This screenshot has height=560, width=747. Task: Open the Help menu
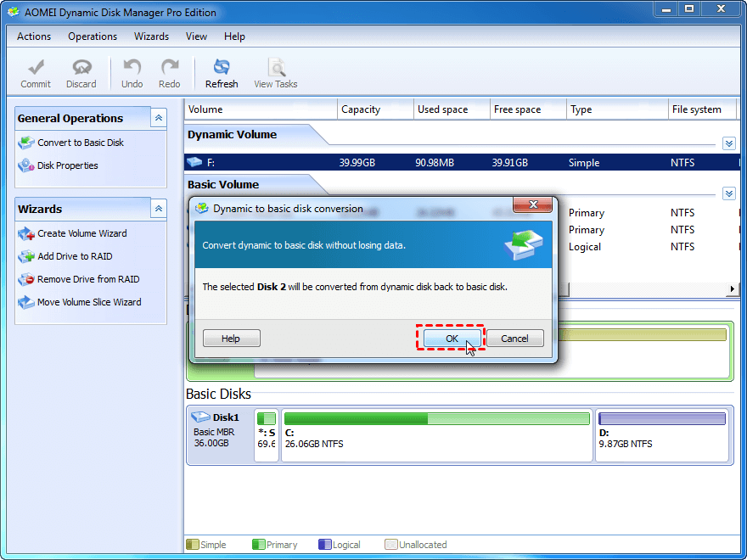click(x=234, y=36)
